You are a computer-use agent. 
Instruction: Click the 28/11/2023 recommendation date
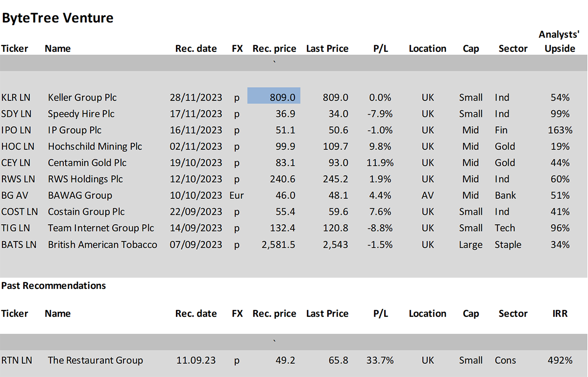pyautogui.click(x=196, y=97)
